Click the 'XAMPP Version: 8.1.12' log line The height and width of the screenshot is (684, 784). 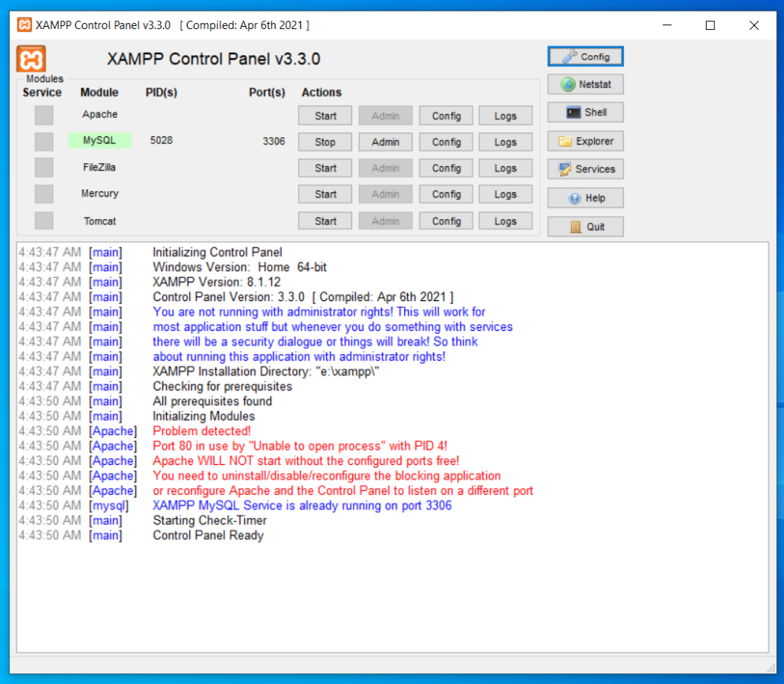[217, 282]
